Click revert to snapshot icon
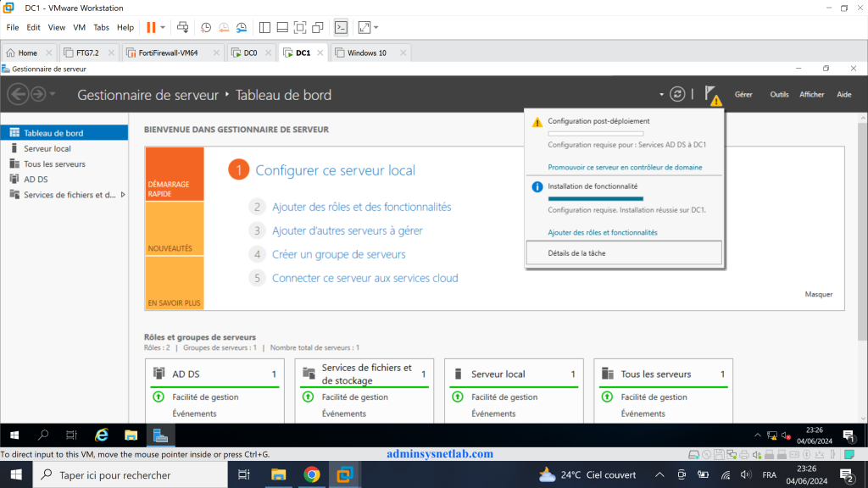The height and width of the screenshot is (488, 868). (x=224, y=27)
